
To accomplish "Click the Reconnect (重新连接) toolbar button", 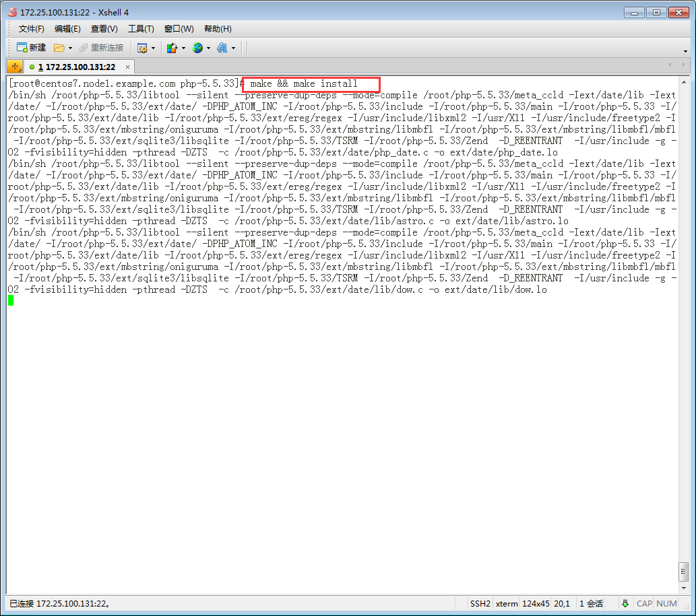I will pyautogui.click(x=101, y=48).
